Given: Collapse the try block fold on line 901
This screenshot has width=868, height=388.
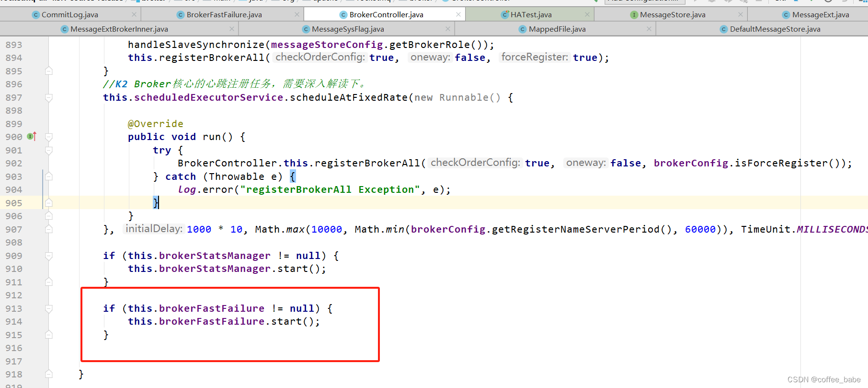Looking at the screenshot, I should coord(49,150).
